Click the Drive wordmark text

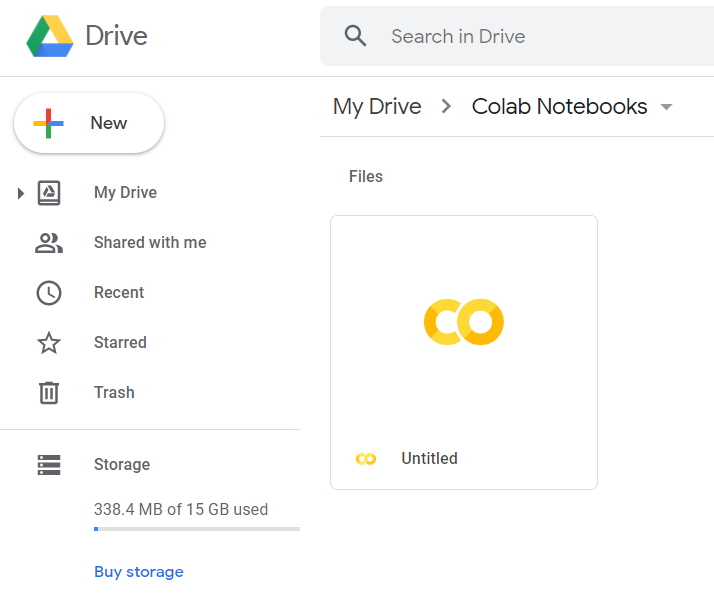[x=117, y=36]
